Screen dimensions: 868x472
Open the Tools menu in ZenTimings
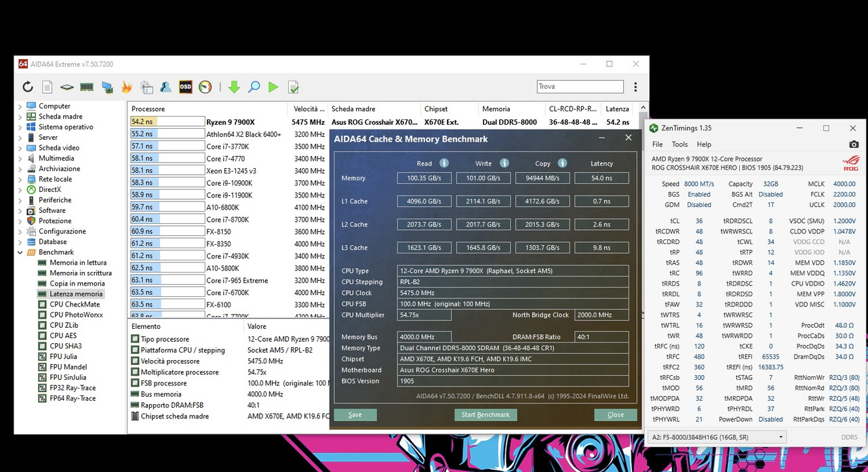pyautogui.click(x=679, y=144)
